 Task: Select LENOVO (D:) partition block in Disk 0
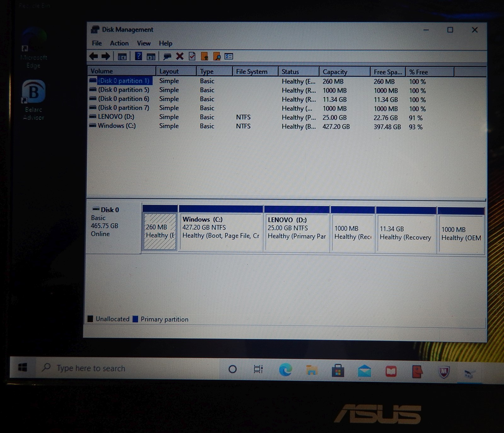point(297,233)
